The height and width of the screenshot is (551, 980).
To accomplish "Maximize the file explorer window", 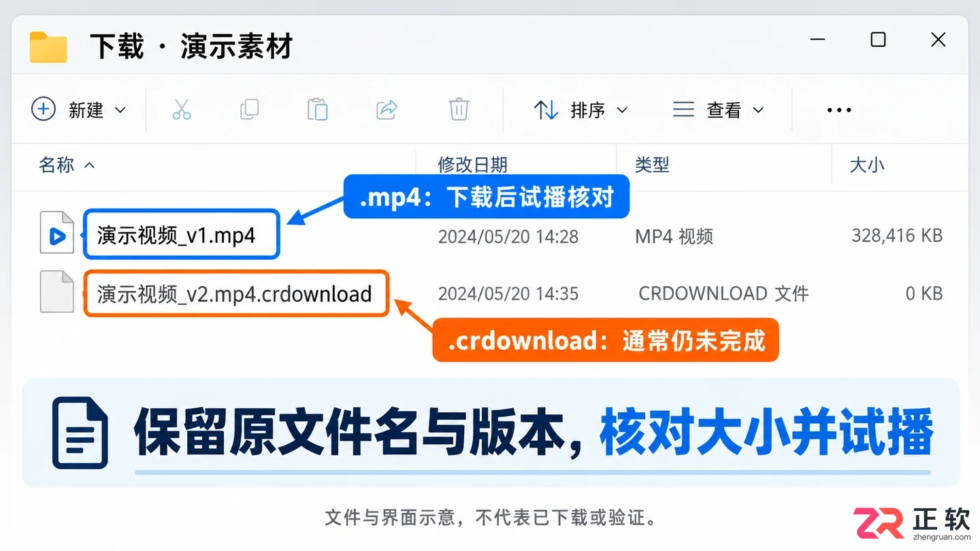I will pyautogui.click(x=878, y=39).
